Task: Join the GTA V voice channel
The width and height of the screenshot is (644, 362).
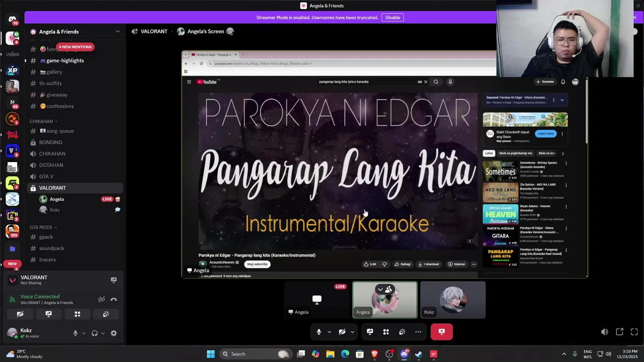Action: 74,176
